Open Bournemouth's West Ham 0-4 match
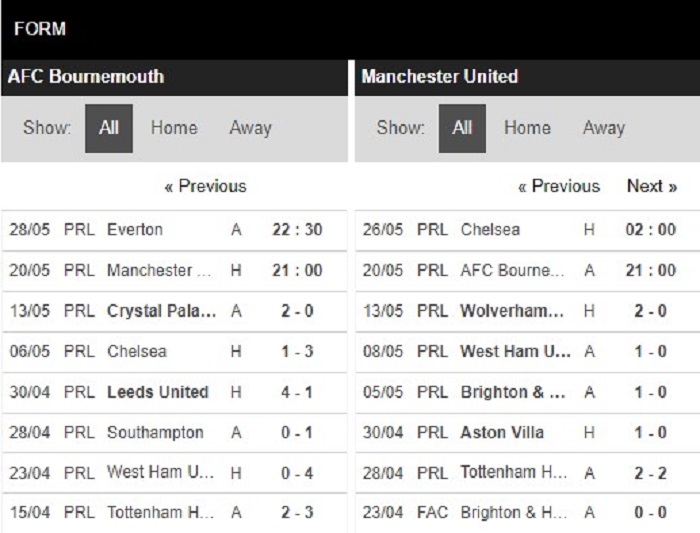Viewport: 700px width, 533px height. pyautogui.click(x=174, y=473)
